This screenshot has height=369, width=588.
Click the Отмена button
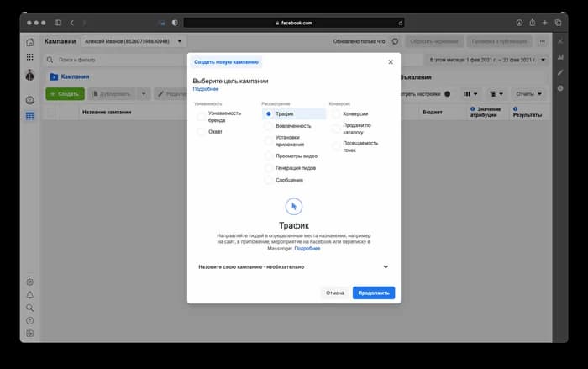click(x=335, y=293)
